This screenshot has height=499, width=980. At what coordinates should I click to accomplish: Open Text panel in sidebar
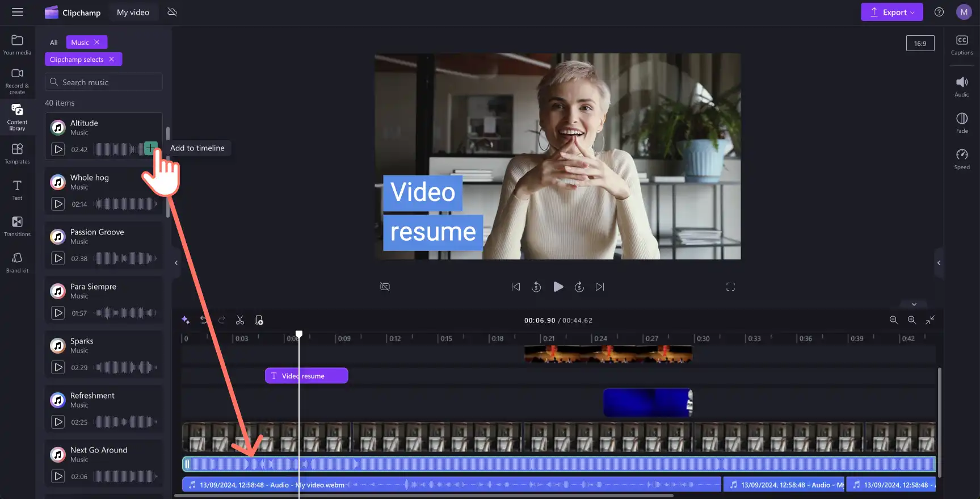click(x=17, y=190)
